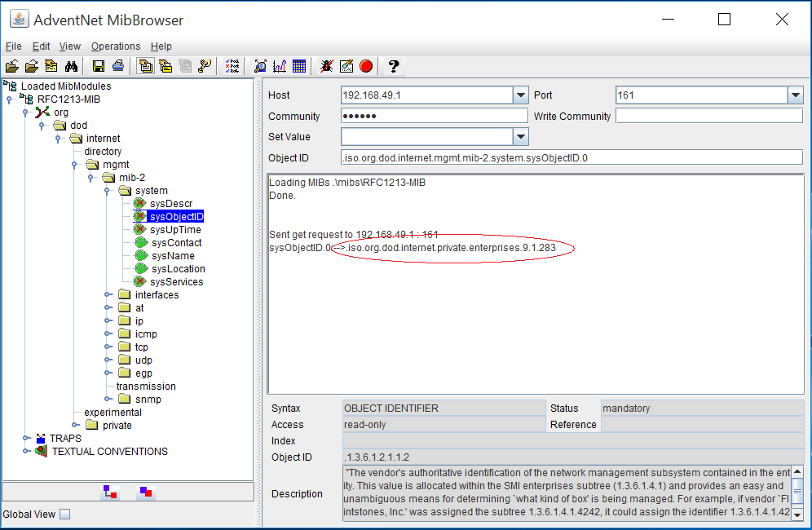
Task: Click the Write Community input field
Action: click(x=708, y=117)
